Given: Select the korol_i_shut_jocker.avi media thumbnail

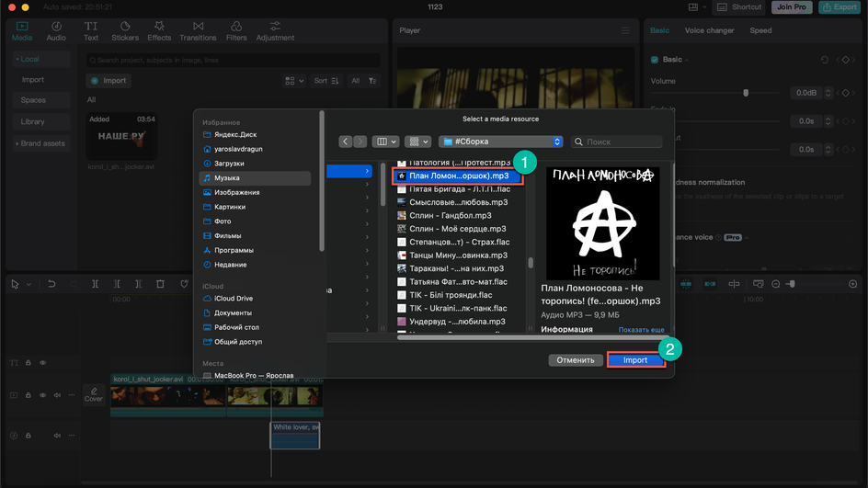Looking at the screenshot, I should (121, 137).
